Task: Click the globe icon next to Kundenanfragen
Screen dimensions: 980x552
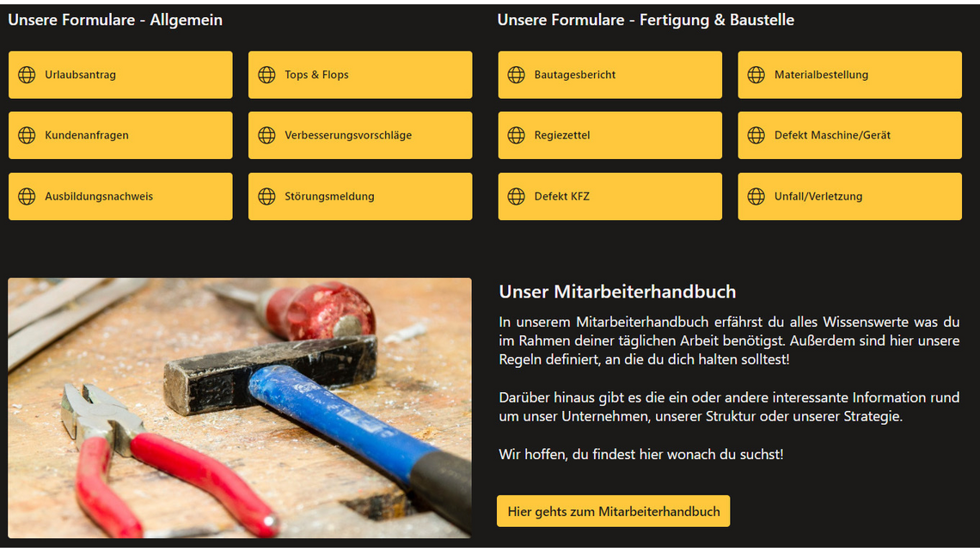Action: pos(27,135)
